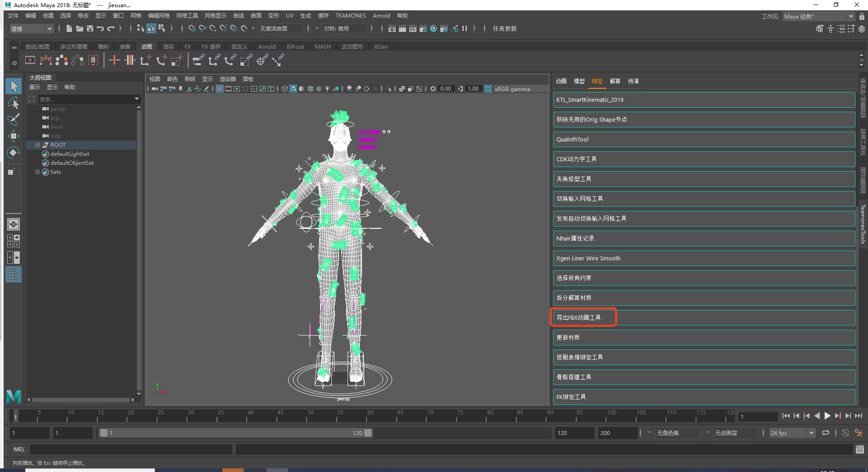
Task: Click the Parent constraint shelf icon
Action: 198,60
